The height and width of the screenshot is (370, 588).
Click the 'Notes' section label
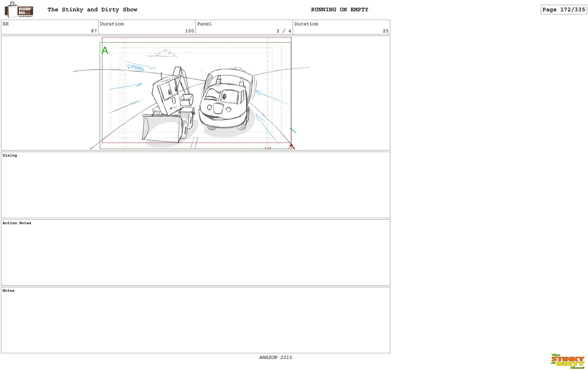[9, 291]
